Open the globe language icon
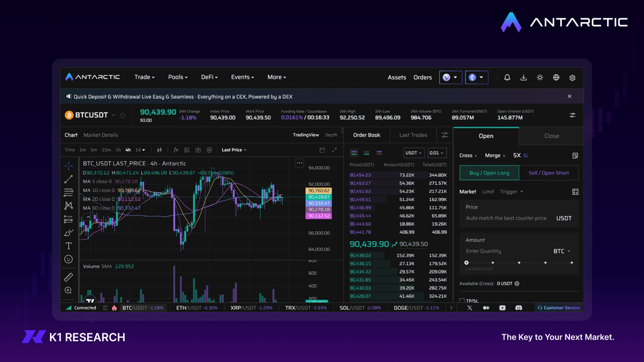The width and height of the screenshot is (644, 362). pyautogui.click(x=556, y=77)
